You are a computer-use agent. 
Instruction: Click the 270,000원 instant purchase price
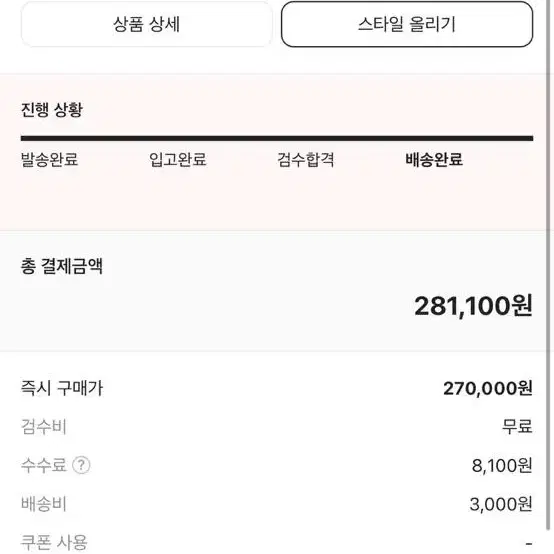point(488,388)
